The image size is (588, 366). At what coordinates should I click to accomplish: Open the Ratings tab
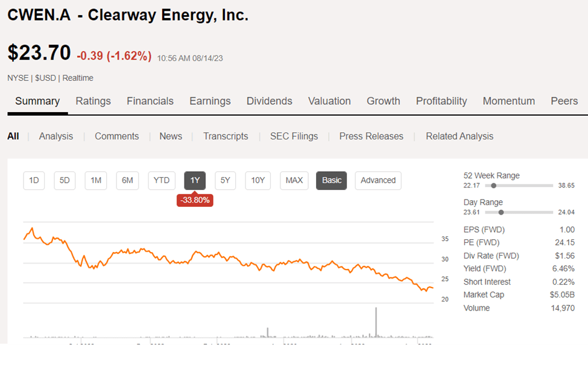point(93,101)
